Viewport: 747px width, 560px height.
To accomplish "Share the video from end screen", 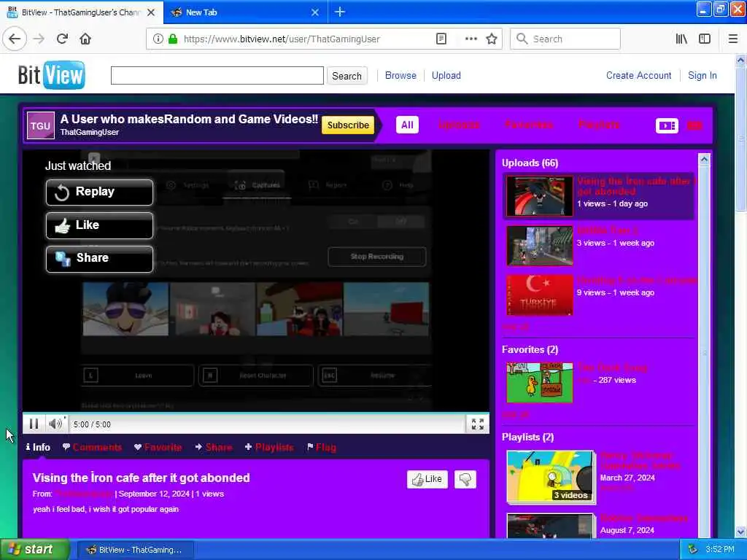I will click(x=99, y=259).
